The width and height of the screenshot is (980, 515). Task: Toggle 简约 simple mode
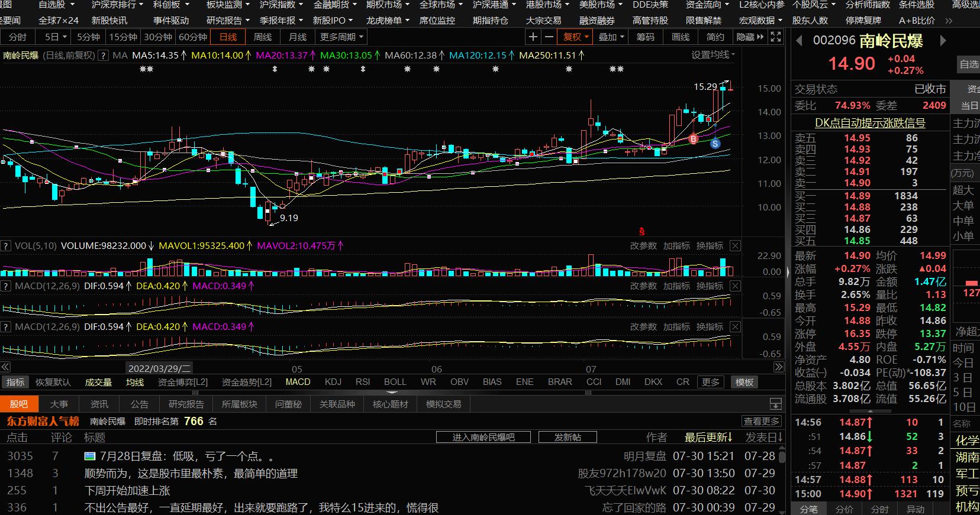tap(715, 37)
